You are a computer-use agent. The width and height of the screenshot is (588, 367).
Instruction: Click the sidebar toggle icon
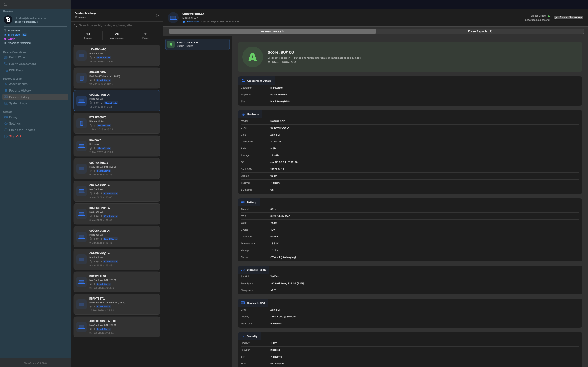click(x=6, y=4)
